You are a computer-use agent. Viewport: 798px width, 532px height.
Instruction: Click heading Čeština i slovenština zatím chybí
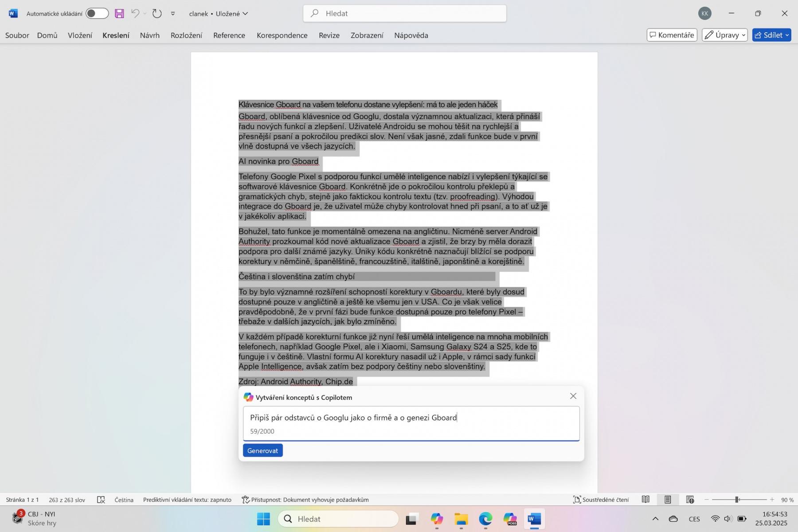(x=297, y=277)
